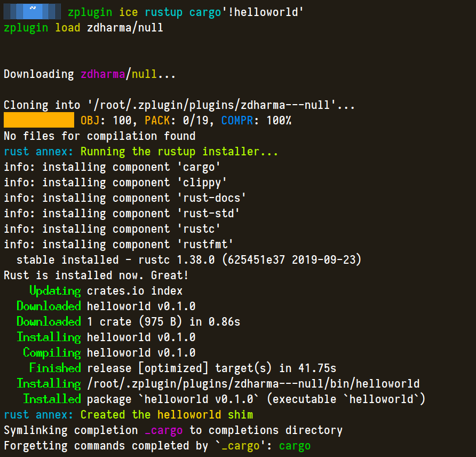Click the "Cloning into '/root/.zplugin/plugins/zdharma---null'..." line
This screenshot has height=457, width=476.
coord(179,105)
